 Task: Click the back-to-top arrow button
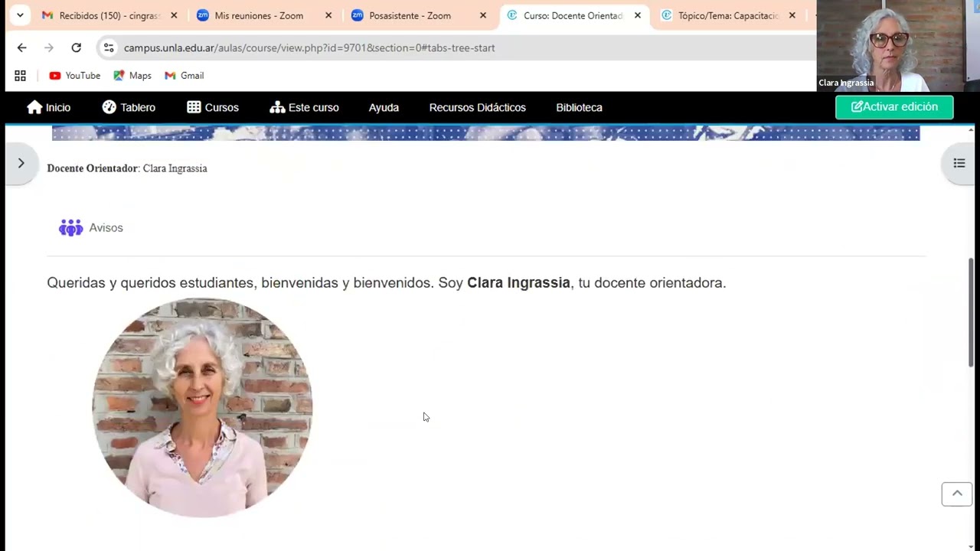(957, 494)
